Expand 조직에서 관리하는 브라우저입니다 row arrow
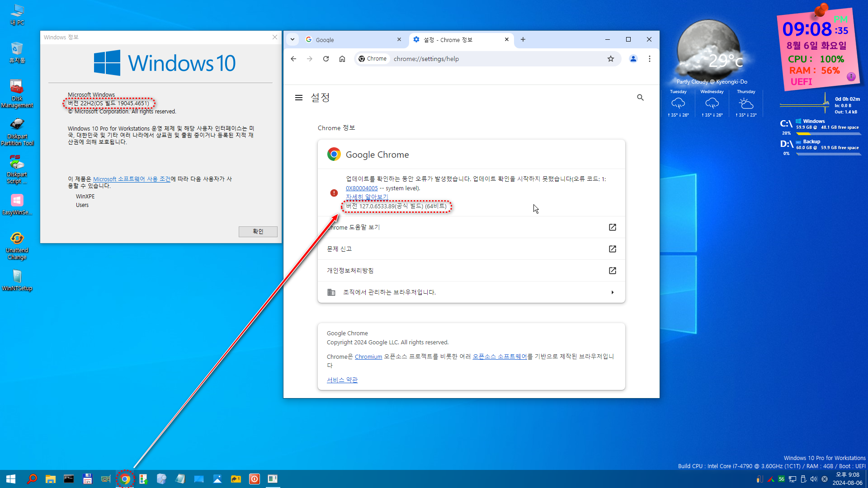 coord(613,292)
